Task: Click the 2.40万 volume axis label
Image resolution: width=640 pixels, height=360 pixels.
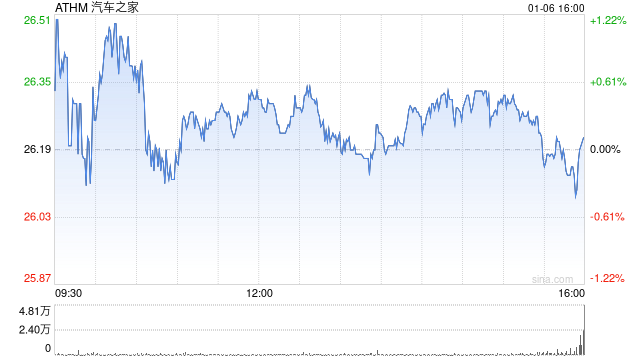Action: point(34,329)
